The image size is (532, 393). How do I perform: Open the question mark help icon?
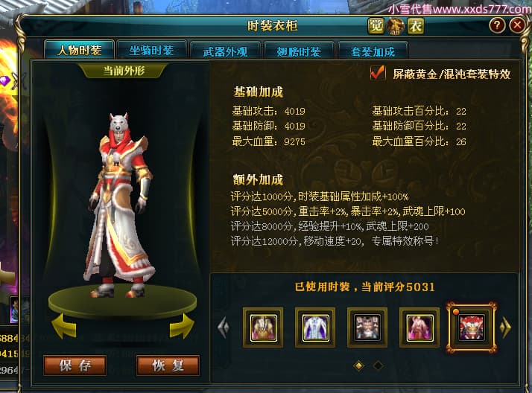(497, 25)
